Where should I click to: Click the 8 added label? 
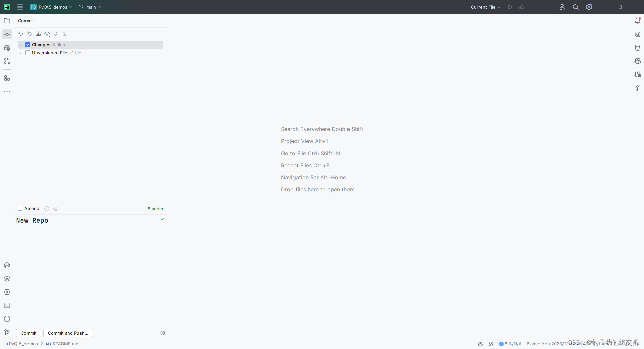pos(156,209)
